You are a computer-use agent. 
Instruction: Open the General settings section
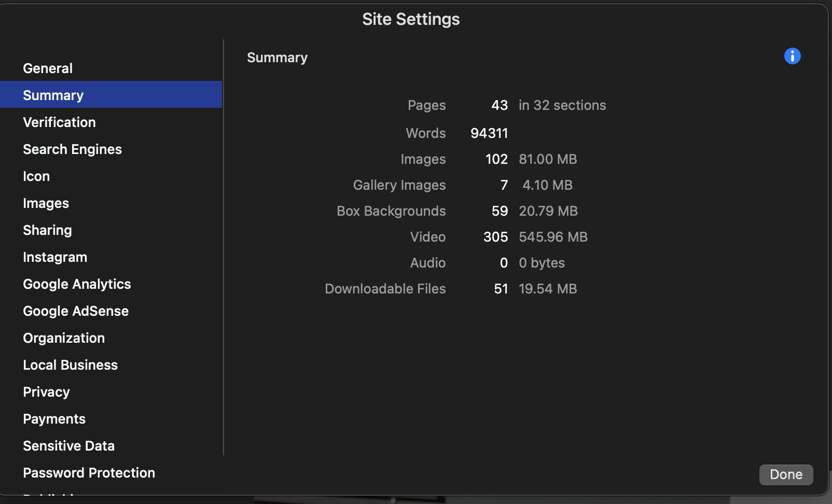48,68
